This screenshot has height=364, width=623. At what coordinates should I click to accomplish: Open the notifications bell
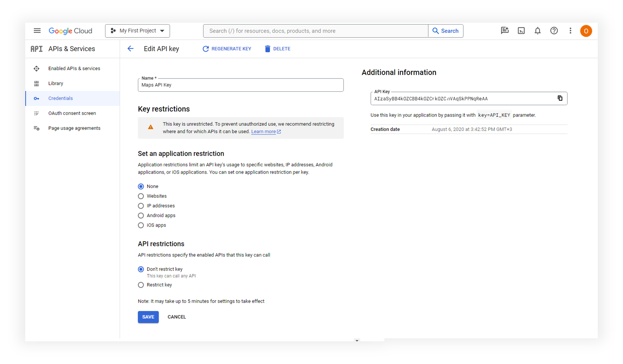(537, 31)
